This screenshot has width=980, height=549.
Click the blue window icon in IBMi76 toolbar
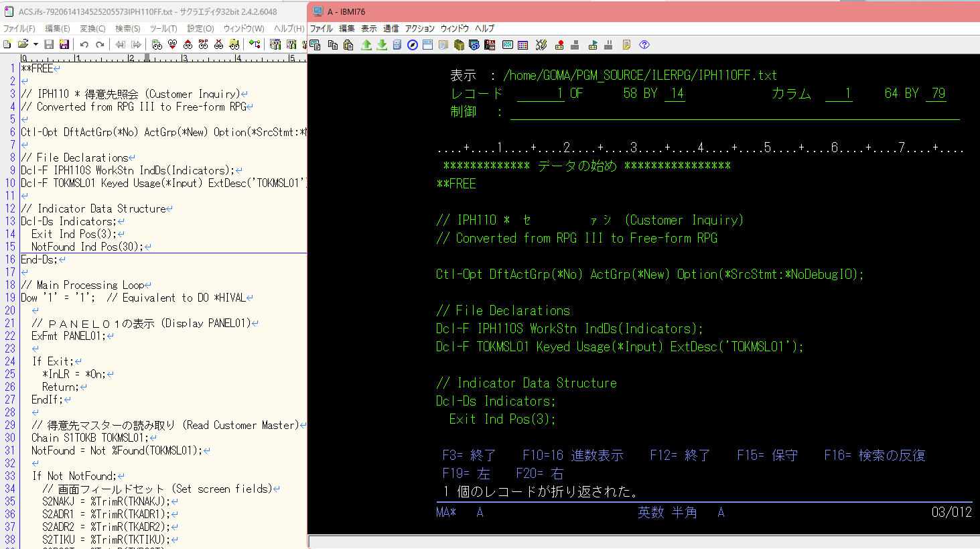coord(427,45)
